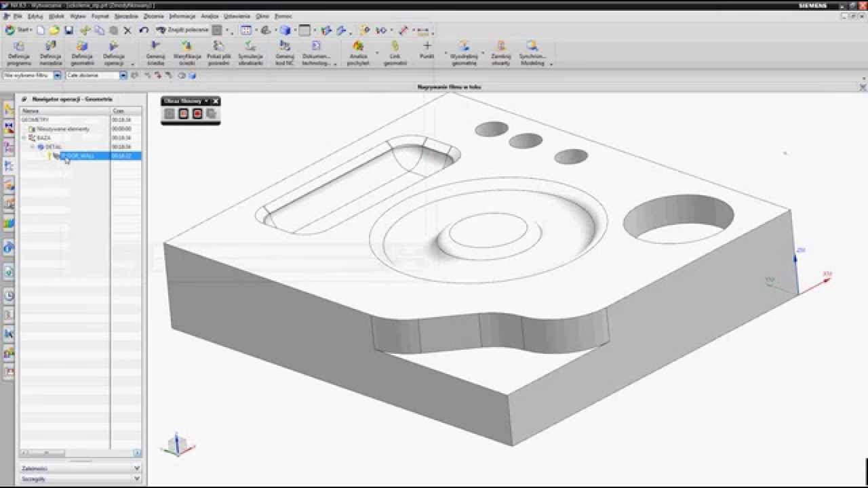
Task: Click Analiza pochyleń icon
Action: pos(358,53)
